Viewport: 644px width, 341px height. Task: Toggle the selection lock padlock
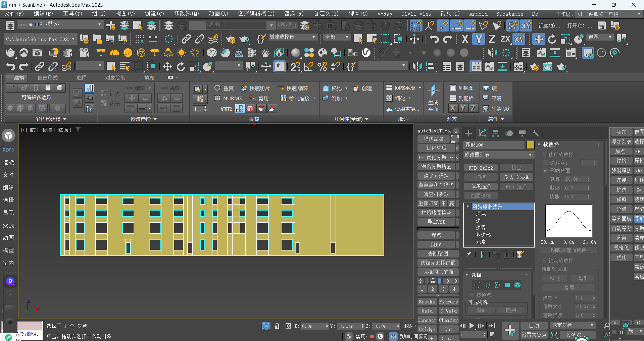coord(277,326)
